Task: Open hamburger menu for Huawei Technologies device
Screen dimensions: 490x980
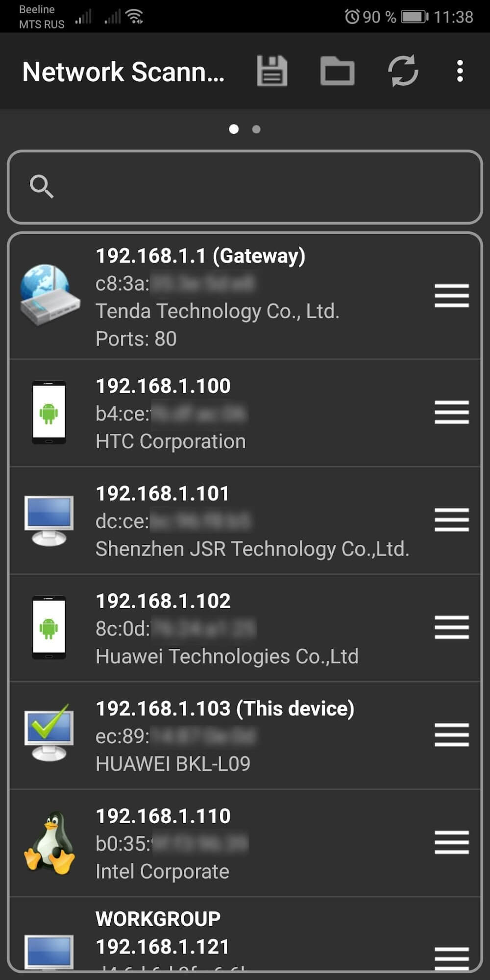Action: tap(451, 628)
